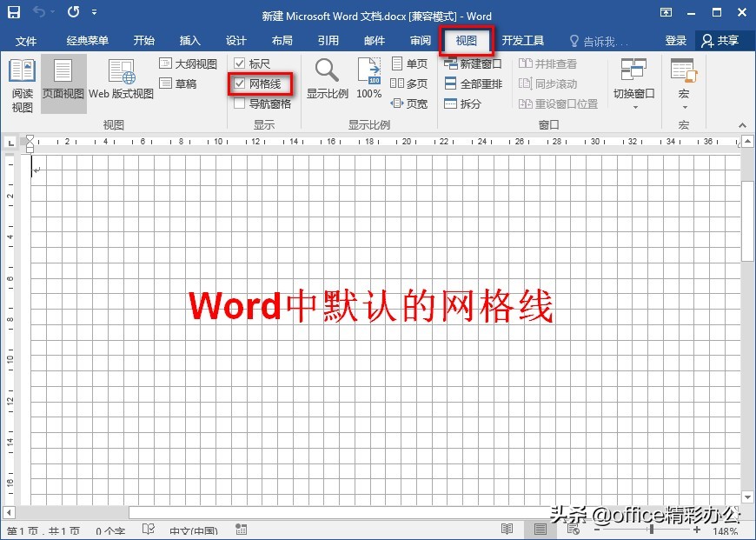The height and width of the screenshot is (540, 756).
Task: Save the document with the floppy icon
Action: click(14, 12)
